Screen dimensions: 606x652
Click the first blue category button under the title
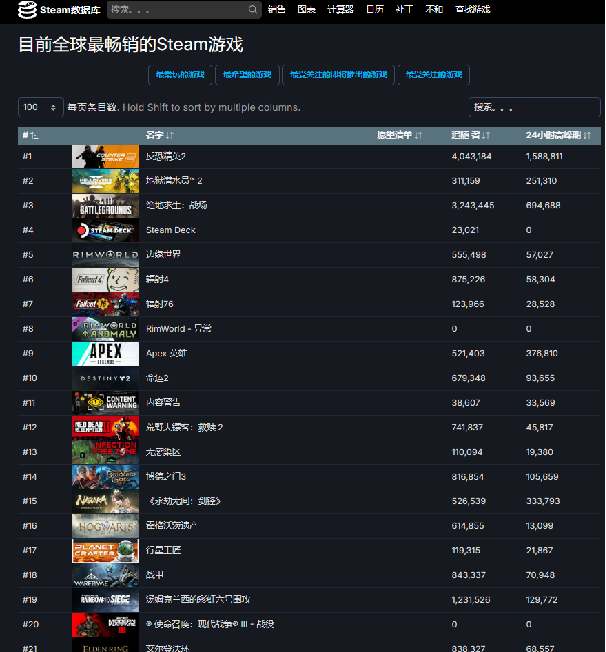(180, 75)
